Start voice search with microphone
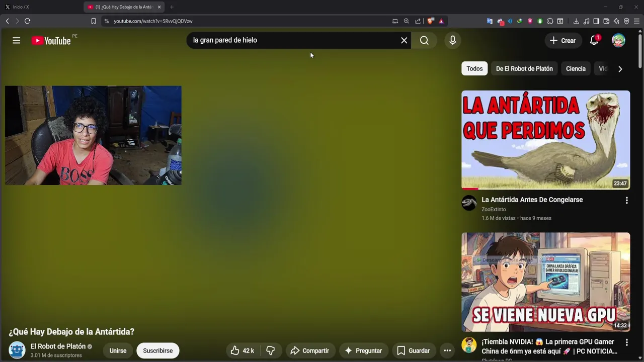This screenshot has height=362, width=644. coord(452,40)
